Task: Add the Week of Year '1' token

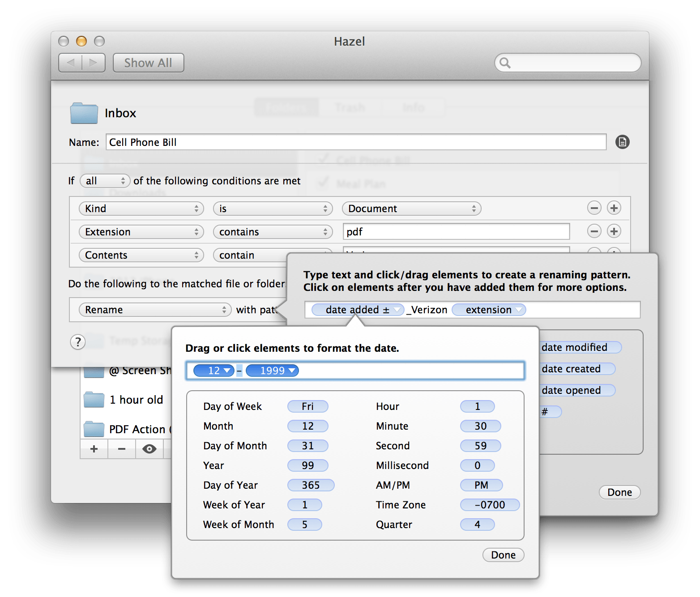Action: point(304,505)
